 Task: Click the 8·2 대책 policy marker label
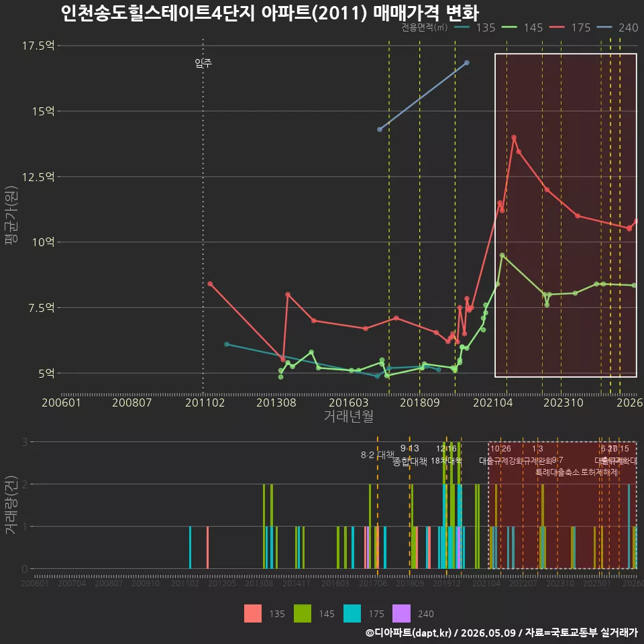click(377, 455)
